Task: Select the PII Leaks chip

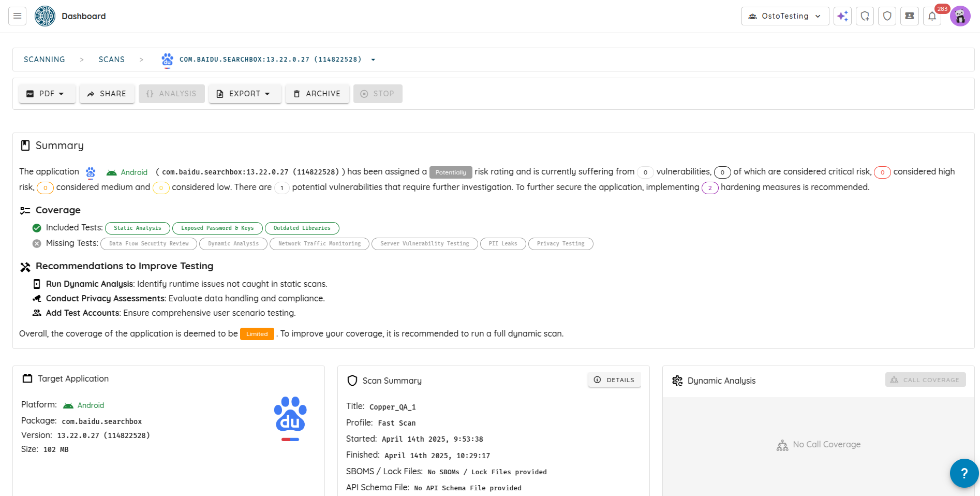Action: (x=503, y=244)
